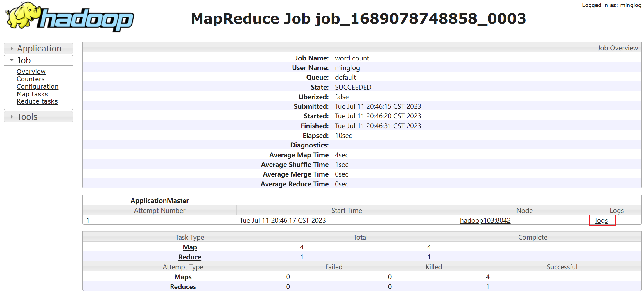The height and width of the screenshot is (303, 644).
Task: Open the Configuration link in sidebar
Action: click(x=37, y=86)
